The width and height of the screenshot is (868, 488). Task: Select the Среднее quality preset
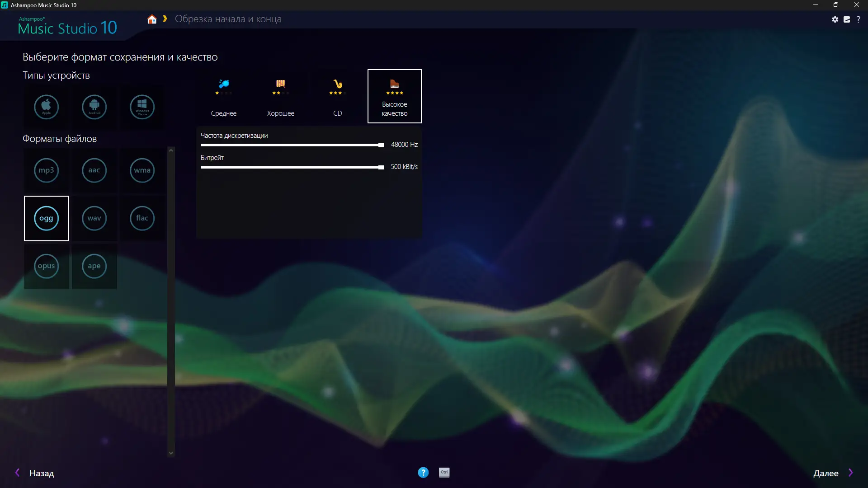click(224, 96)
